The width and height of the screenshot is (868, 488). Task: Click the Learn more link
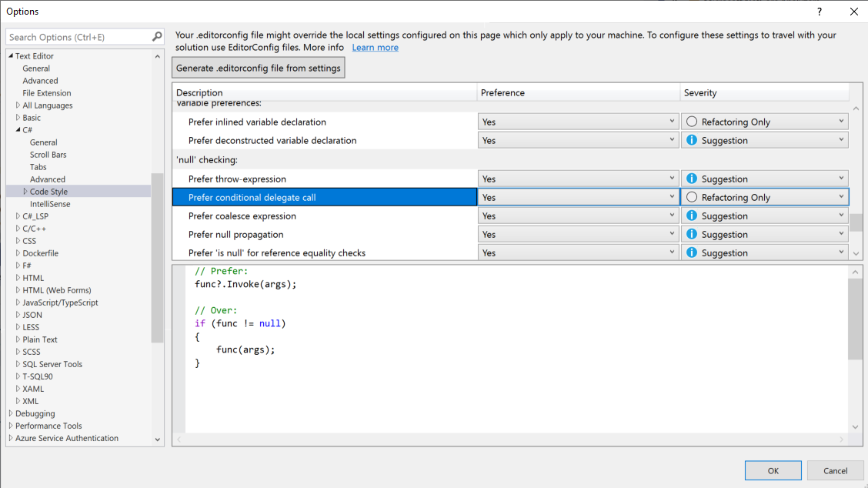click(x=375, y=47)
